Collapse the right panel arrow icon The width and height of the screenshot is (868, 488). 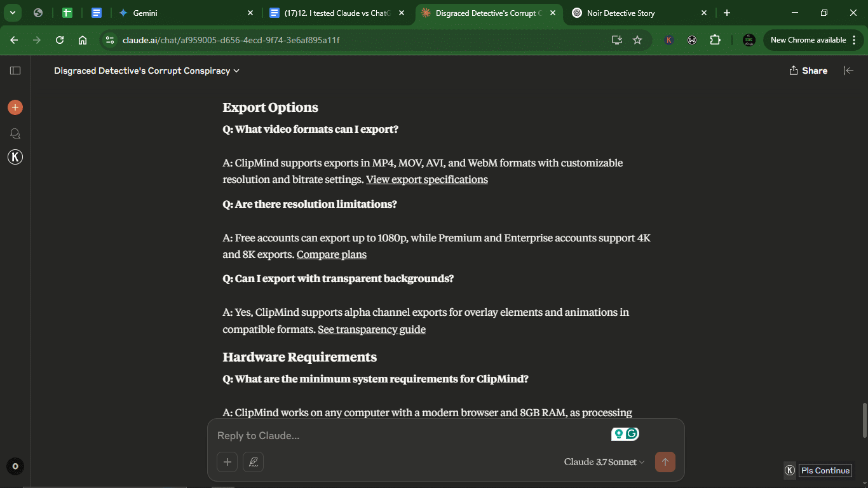pyautogui.click(x=848, y=71)
